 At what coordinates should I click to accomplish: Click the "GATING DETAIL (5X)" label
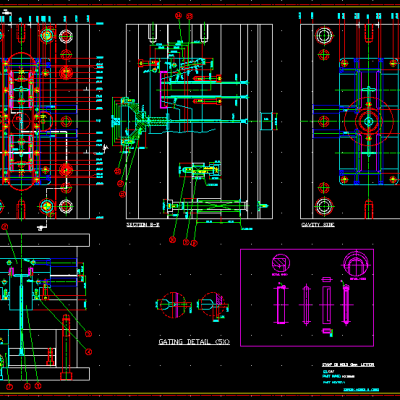[x=194, y=342]
